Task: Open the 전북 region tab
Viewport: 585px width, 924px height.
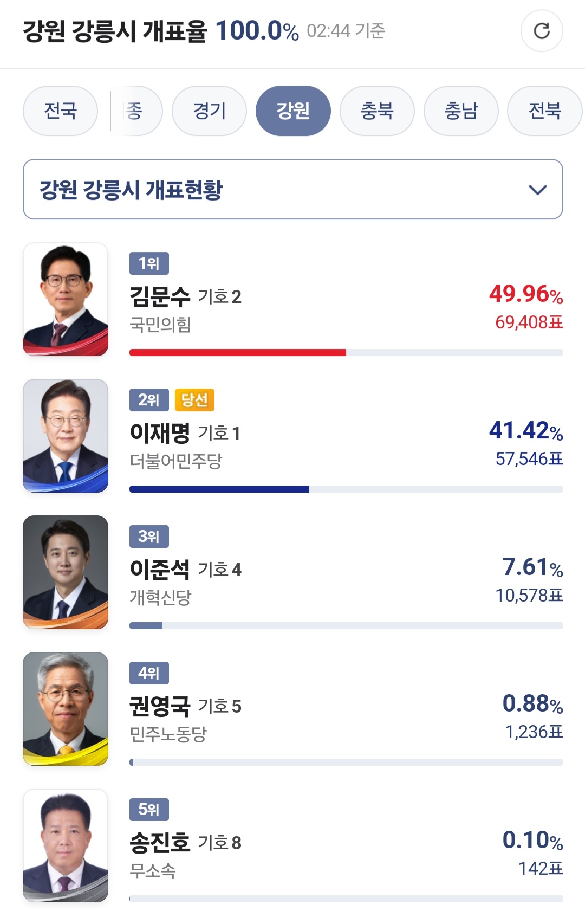Action: (544, 111)
